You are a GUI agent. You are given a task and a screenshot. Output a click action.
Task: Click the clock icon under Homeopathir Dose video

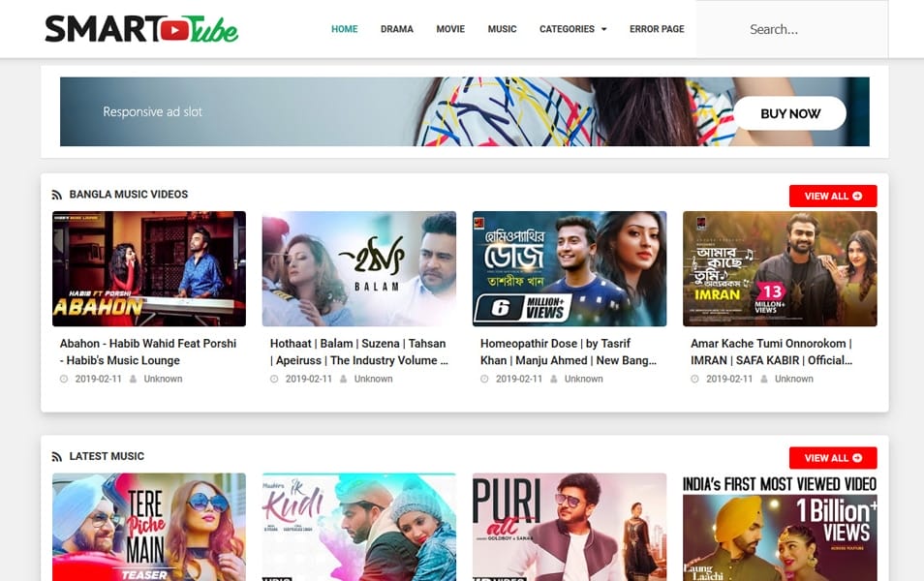tap(484, 379)
